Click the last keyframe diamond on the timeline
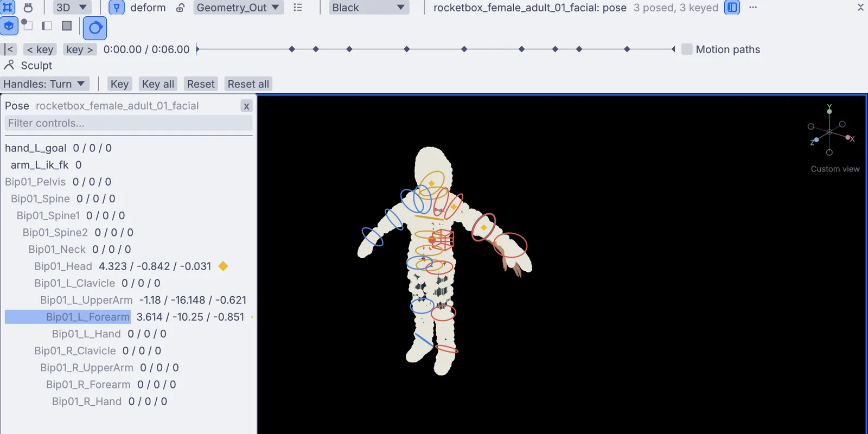 (627, 49)
